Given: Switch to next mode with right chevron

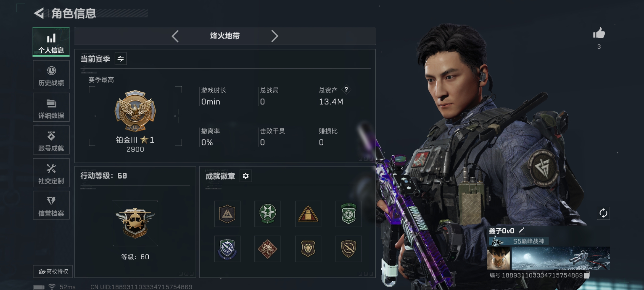Looking at the screenshot, I should pos(275,36).
